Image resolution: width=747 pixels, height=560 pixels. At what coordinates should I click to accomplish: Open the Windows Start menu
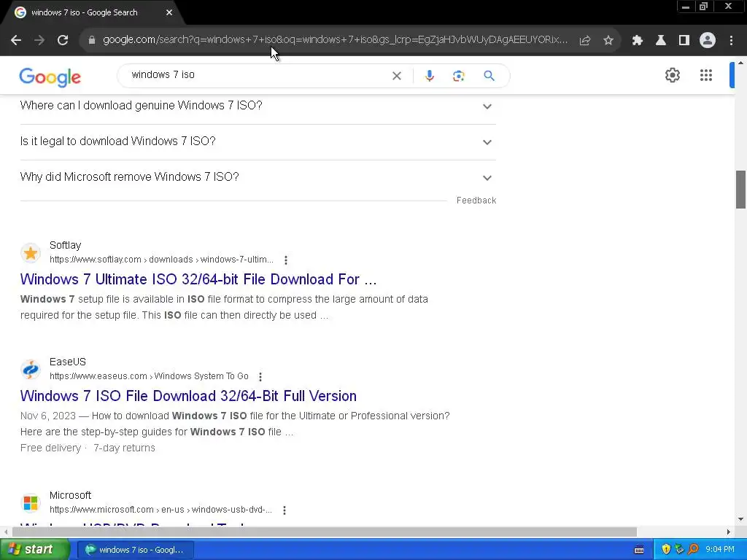tap(34, 550)
